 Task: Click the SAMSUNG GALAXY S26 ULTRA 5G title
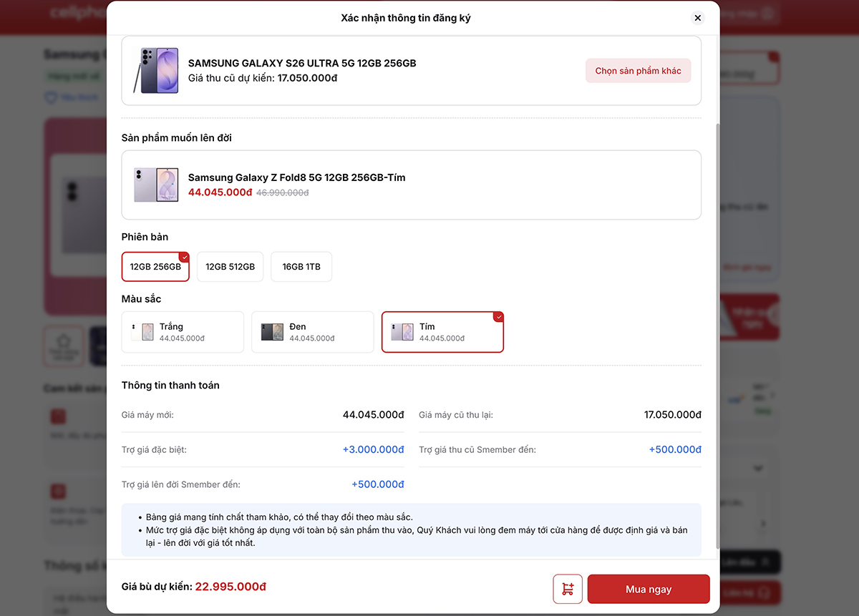[x=302, y=63]
